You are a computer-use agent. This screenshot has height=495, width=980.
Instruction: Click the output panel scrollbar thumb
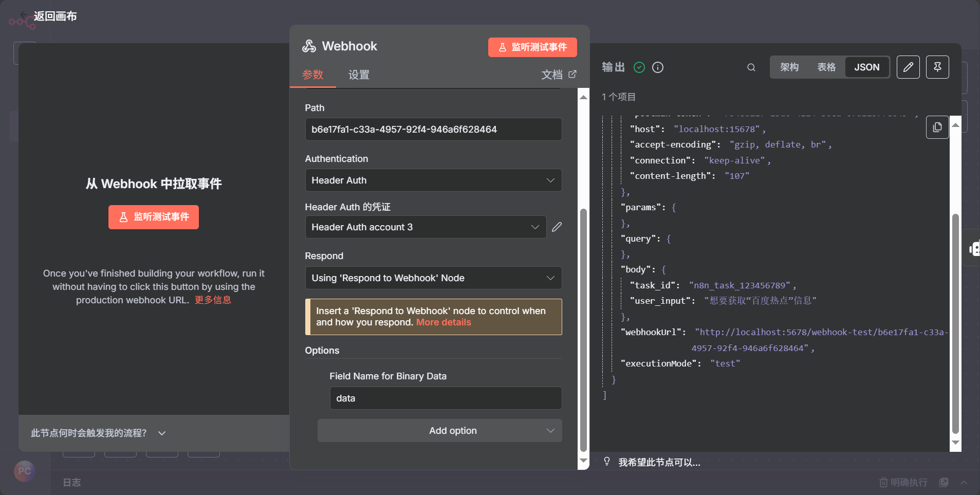pyautogui.click(x=955, y=324)
